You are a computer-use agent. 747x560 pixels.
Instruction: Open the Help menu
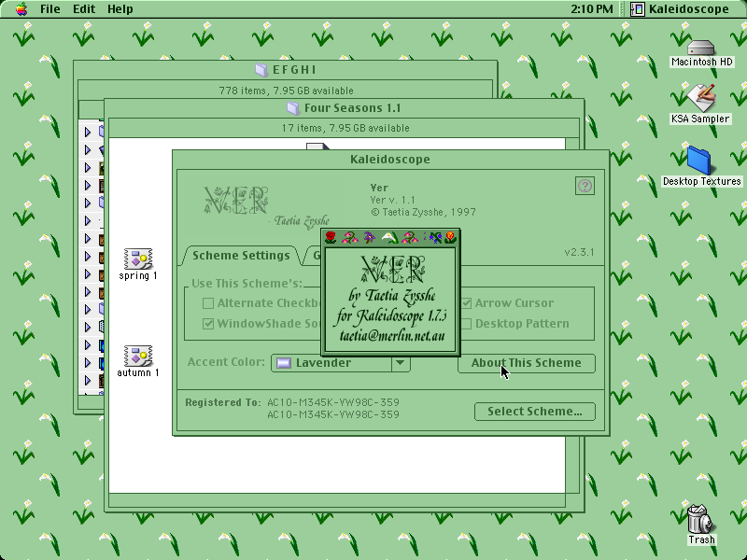120,8
